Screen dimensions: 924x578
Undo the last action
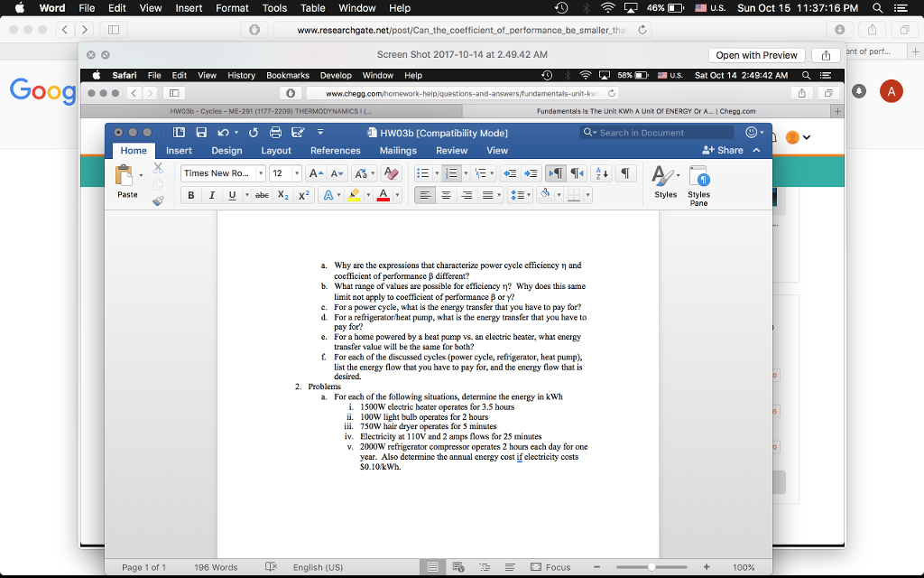pos(223,132)
